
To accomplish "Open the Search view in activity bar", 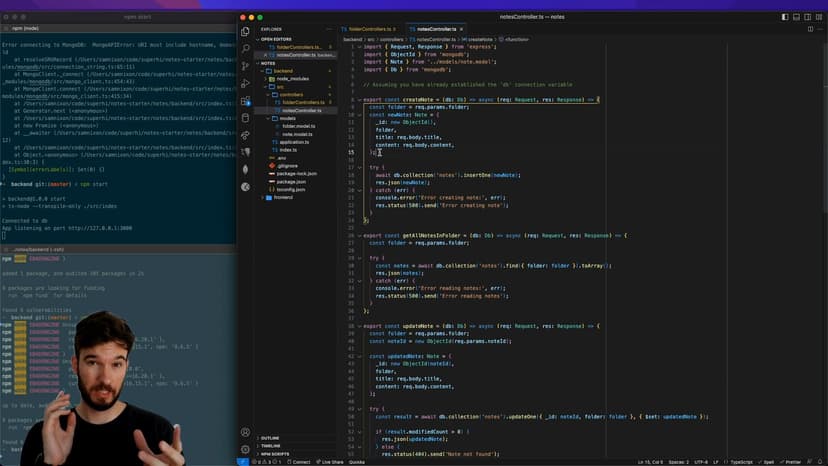I will (245, 48).
